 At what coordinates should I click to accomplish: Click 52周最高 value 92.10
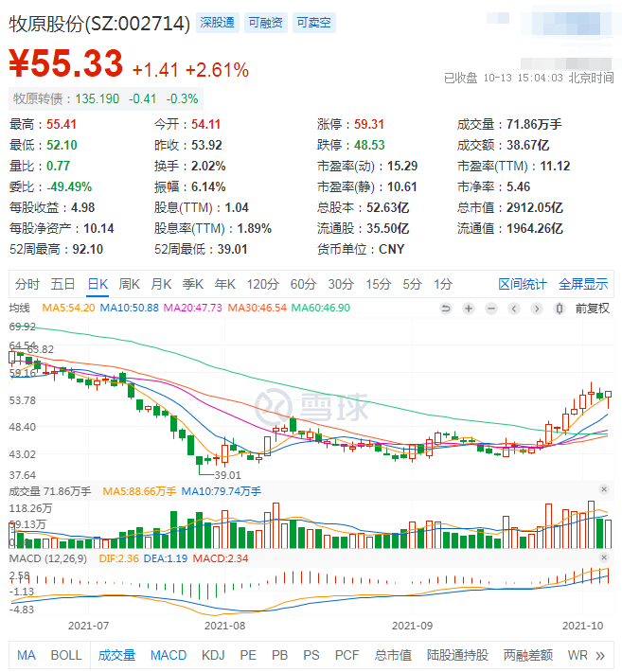tap(88, 250)
